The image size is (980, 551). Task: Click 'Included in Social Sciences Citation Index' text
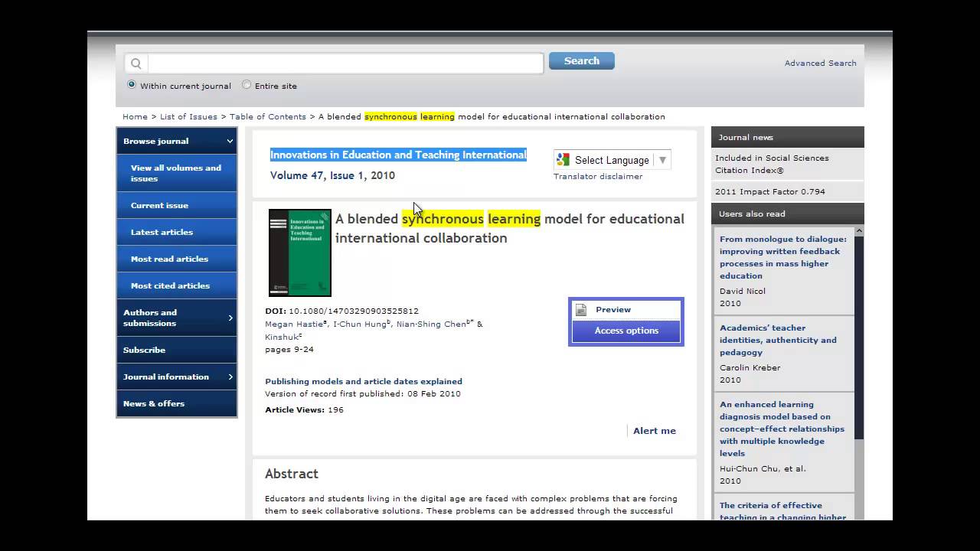pyautogui.click(x=772, y=164)
